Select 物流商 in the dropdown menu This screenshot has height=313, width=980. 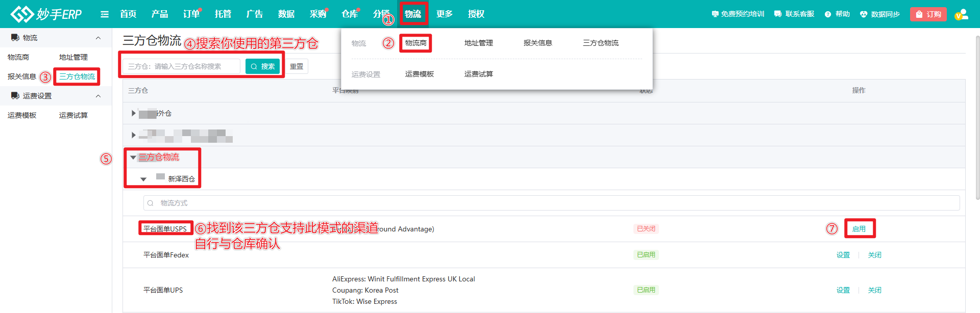[416, 43]
